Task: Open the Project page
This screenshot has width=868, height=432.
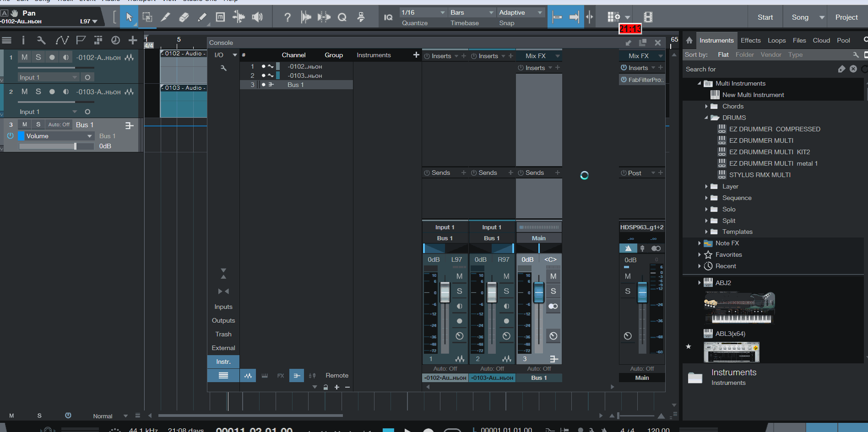Action: 846,17
